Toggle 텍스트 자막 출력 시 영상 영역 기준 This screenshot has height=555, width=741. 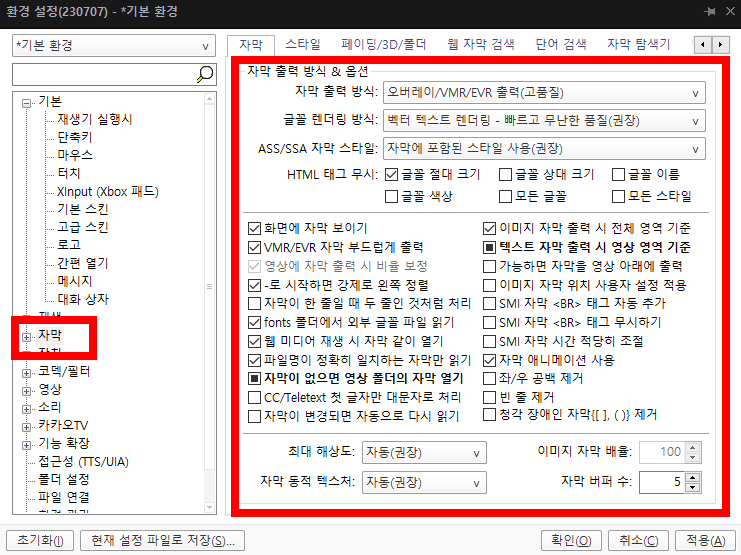click(x=489, y=247)
